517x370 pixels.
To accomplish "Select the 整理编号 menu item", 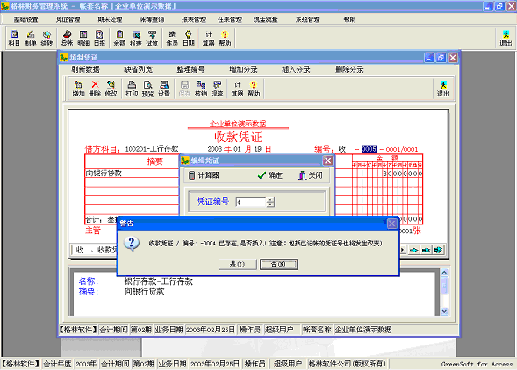I will (191, 70).
